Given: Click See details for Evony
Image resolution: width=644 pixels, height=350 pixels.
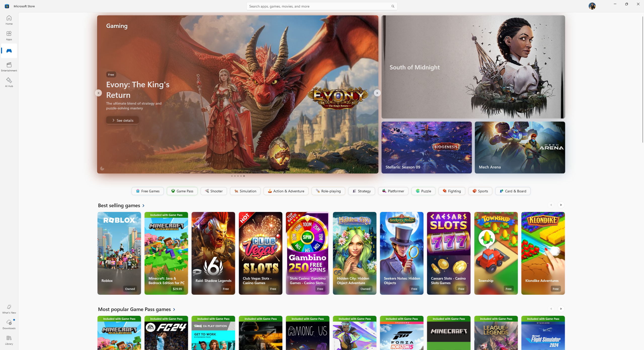Looking at the screenshot, I should (x=123, y=120).
